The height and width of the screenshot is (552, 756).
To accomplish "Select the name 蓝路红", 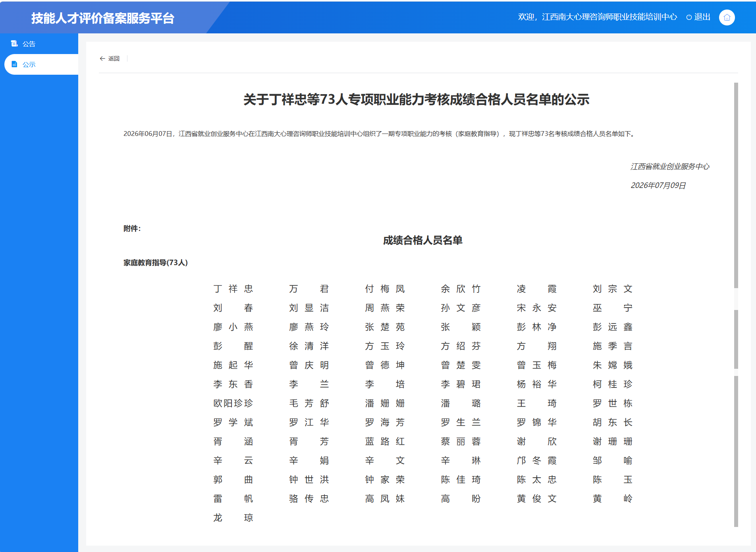I will click(385, 442).
